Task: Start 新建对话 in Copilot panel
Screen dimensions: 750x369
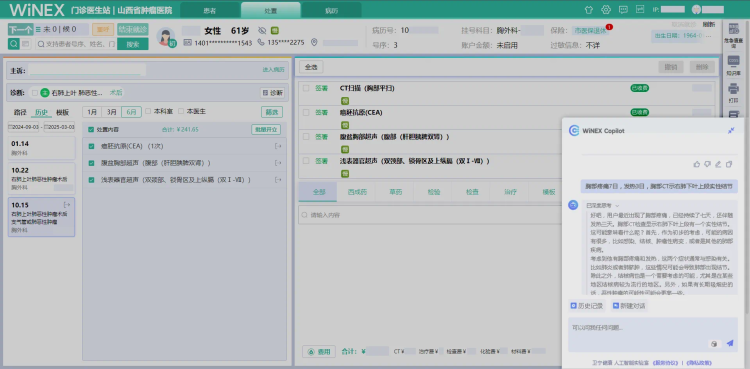Action: point(629,305)
